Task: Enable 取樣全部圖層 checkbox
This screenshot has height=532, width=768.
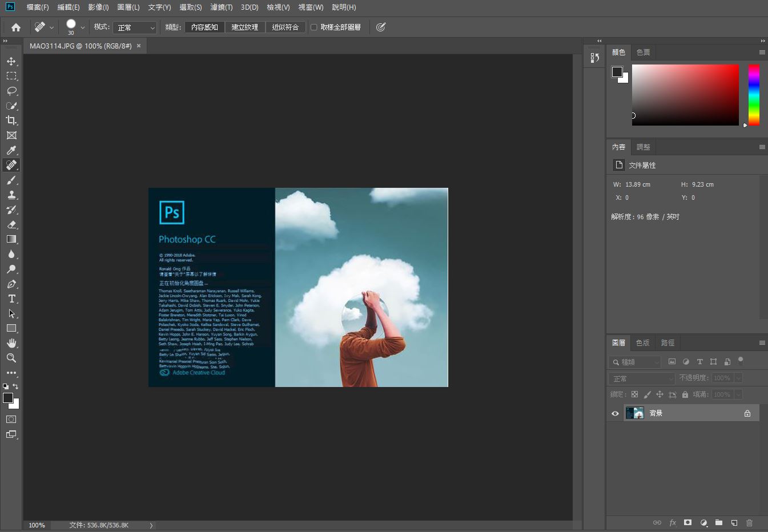Action: coord(314,27)
